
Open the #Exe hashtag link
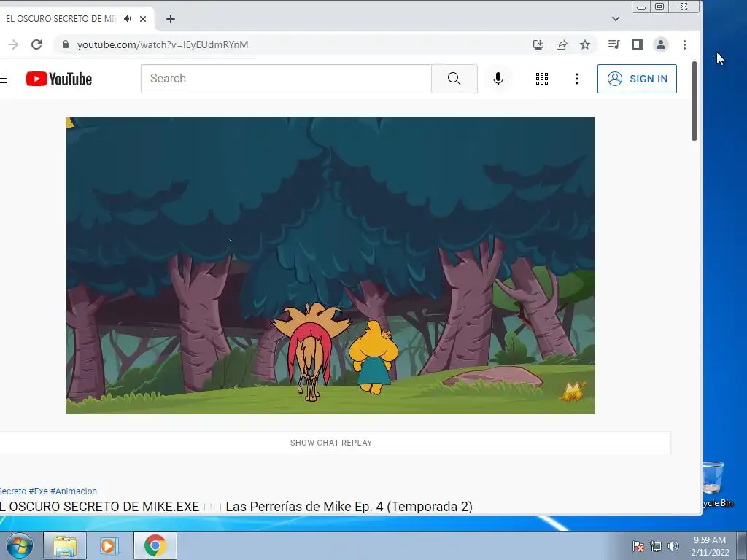38,491
